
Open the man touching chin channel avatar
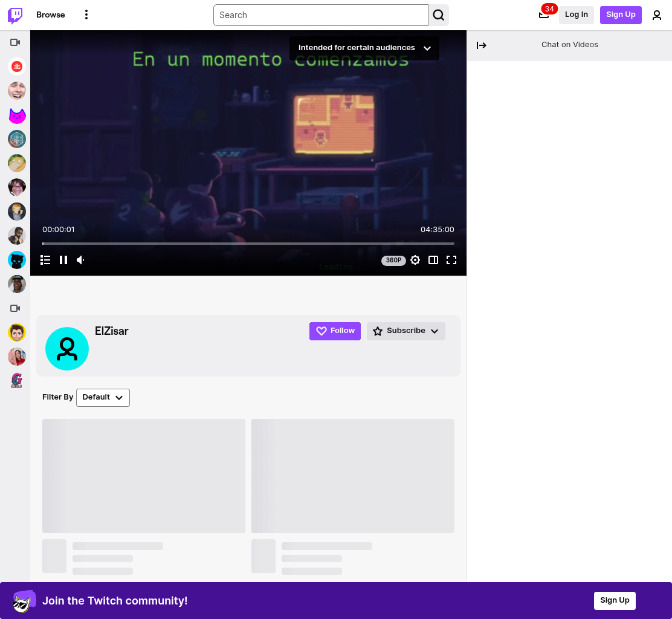coord(17,236)
